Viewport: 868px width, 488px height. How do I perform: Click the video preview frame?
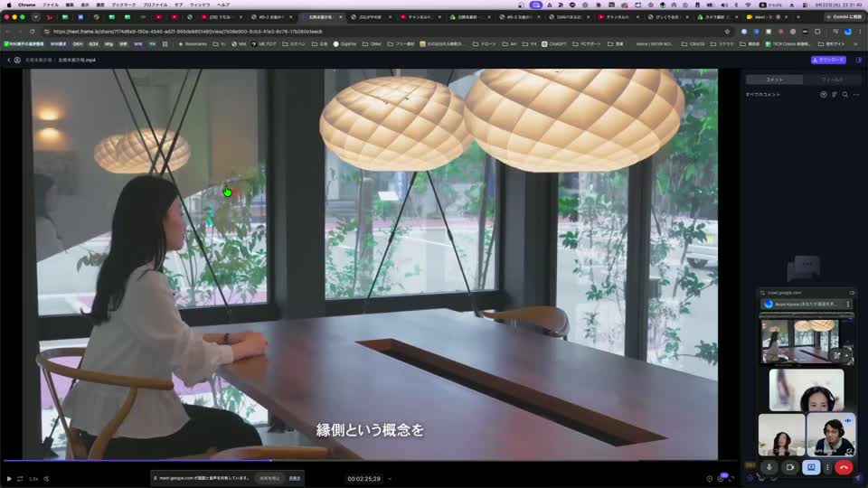370,264
